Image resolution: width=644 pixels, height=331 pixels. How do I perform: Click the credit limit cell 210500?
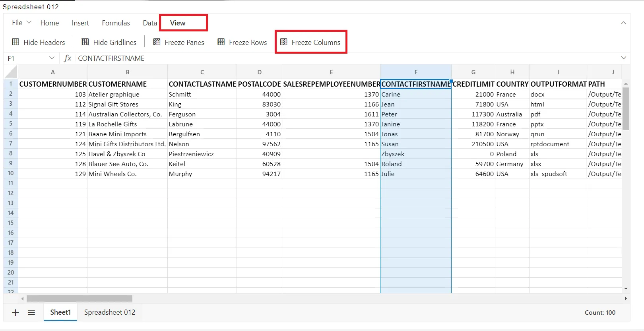(473, 144)
